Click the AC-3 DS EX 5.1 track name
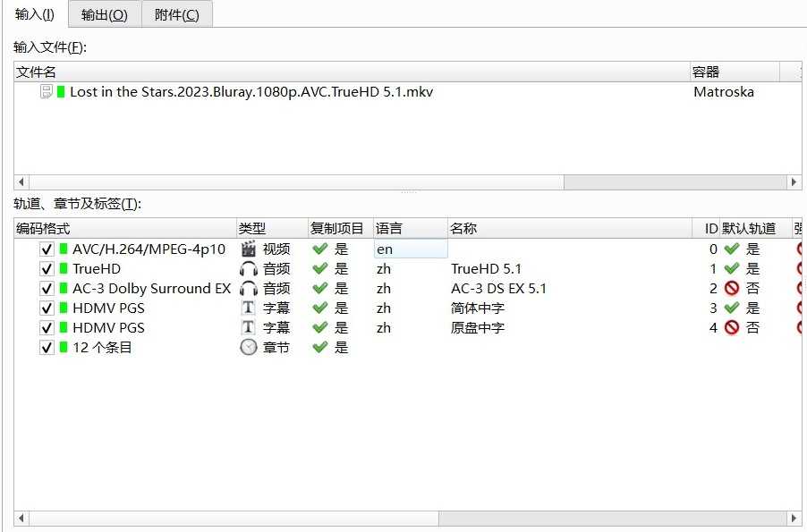The image size is (807, 532). click(498, 289)
